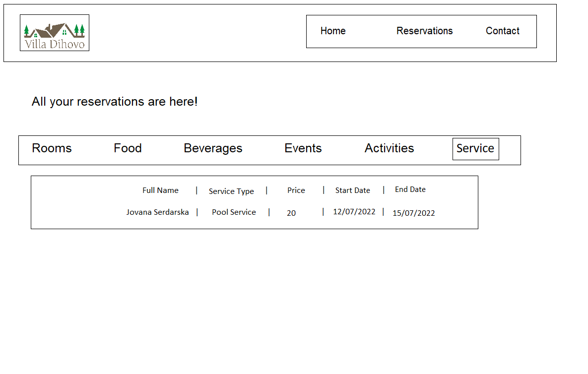
Task: Click the End Date column header
Action: click(410, 189)
